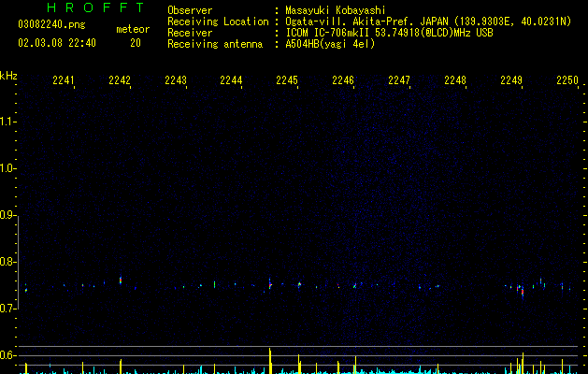Select the Ogata-vill. Akita-Pref. JAPAN location text
The height and width of the screenshot is (374, 588).
[428, 22]
